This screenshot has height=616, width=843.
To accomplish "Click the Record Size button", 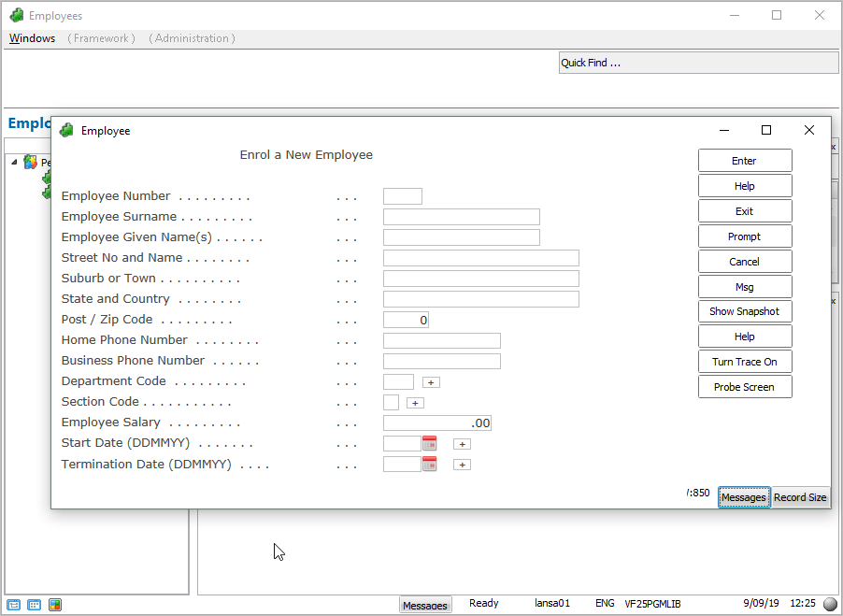I will click(x=800, y=497).
